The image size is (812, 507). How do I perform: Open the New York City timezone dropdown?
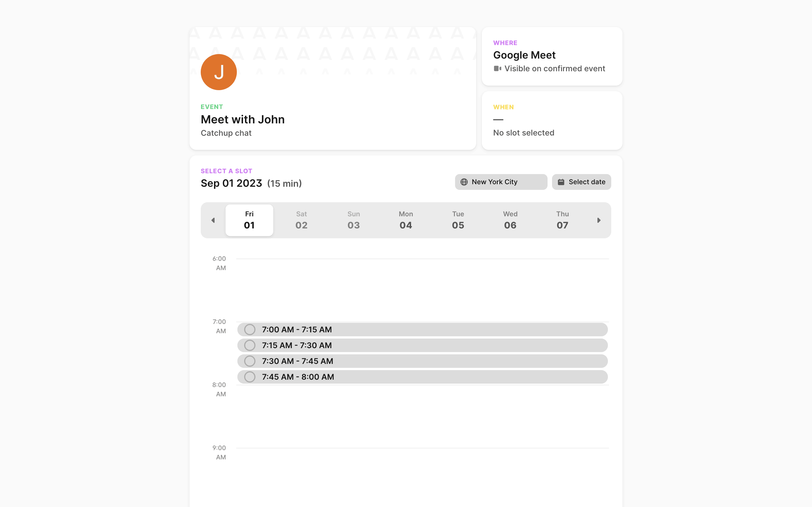501,182
